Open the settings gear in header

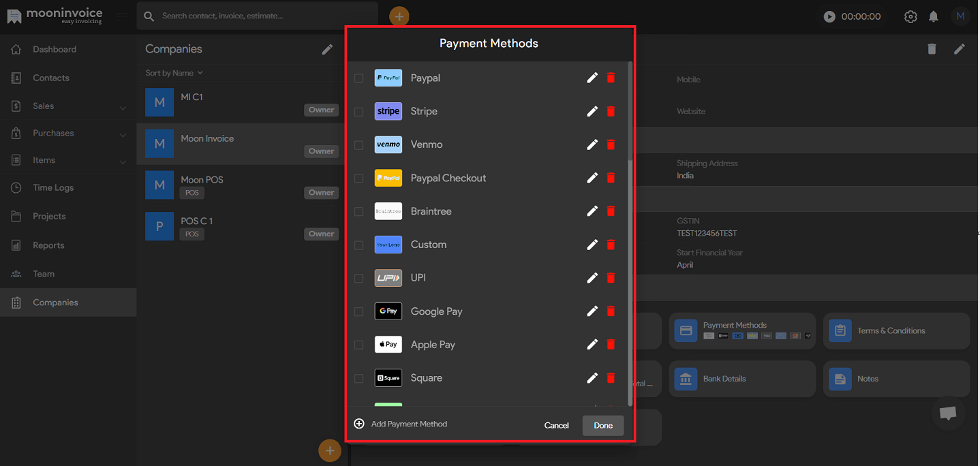click(910, 16)
